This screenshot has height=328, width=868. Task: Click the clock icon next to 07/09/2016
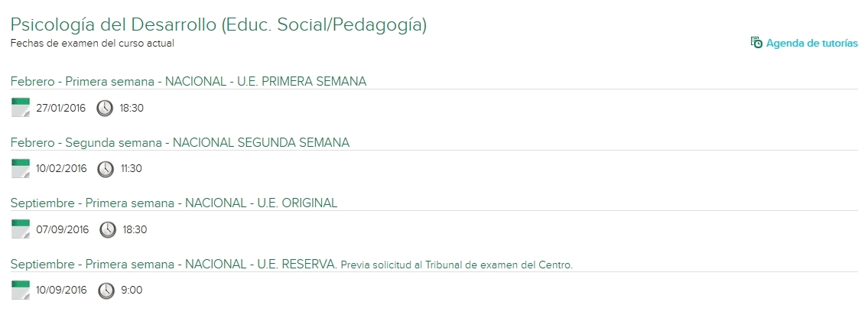tap(108, 229)
